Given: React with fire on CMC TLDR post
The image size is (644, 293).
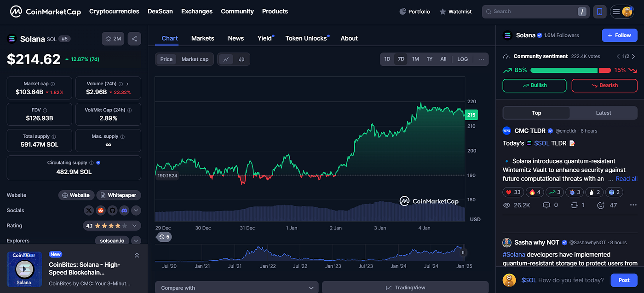Looking at the screenshot, I should (x=535, y=192).
